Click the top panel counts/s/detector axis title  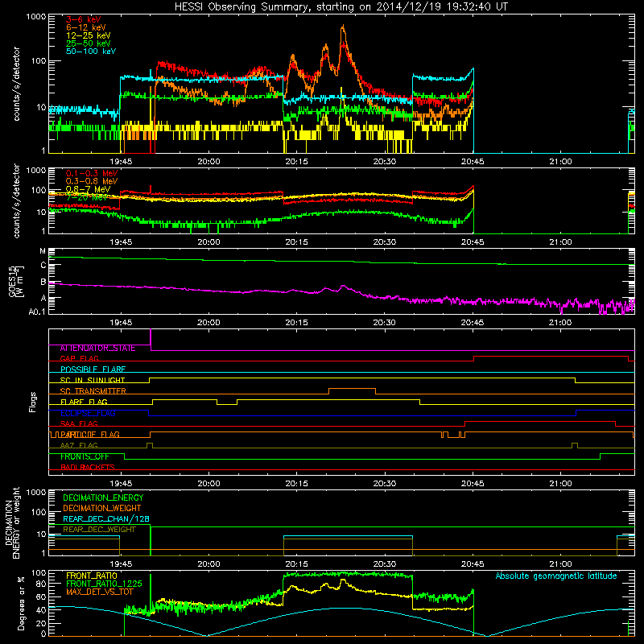tap(16, 84)
